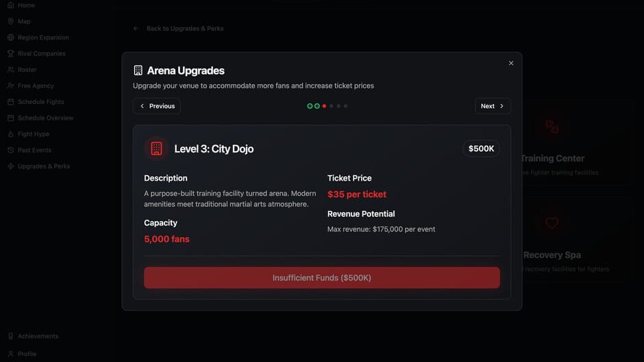Open Free Agency menu item
This screenshot has width=644, height=362.
[36, 86]
